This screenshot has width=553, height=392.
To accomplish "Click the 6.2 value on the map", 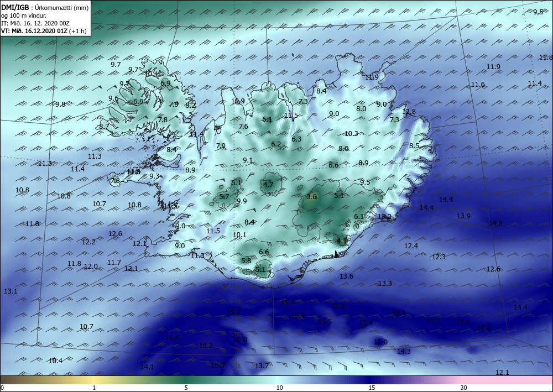I will [276, 144].
